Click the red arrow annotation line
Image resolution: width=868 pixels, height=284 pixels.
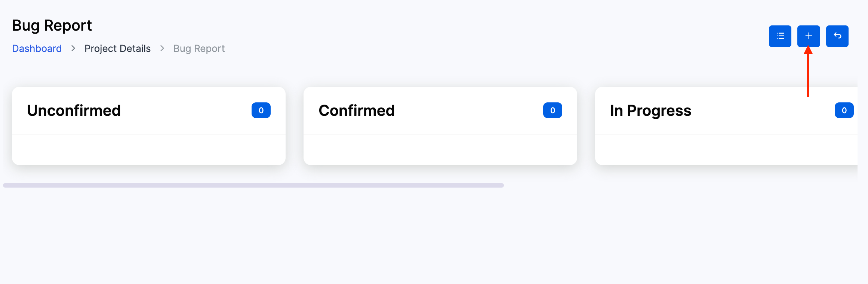tap(808, 75)
